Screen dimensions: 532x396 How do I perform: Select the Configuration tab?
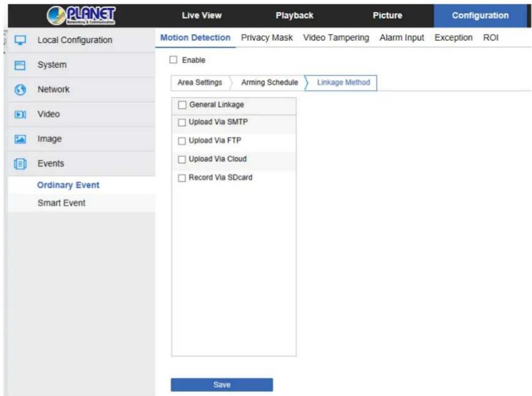point(480,16)
